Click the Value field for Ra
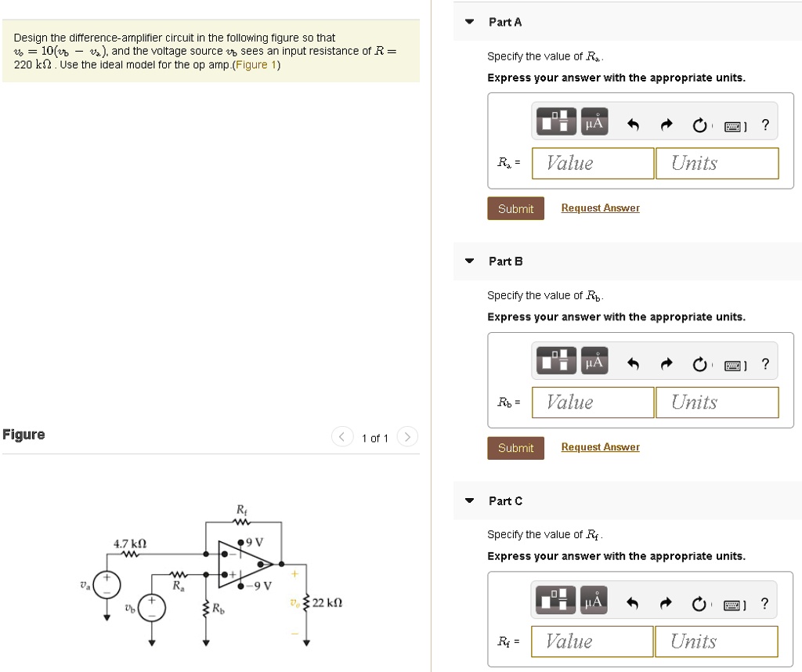The image size is (802, 672). (592, 163)
